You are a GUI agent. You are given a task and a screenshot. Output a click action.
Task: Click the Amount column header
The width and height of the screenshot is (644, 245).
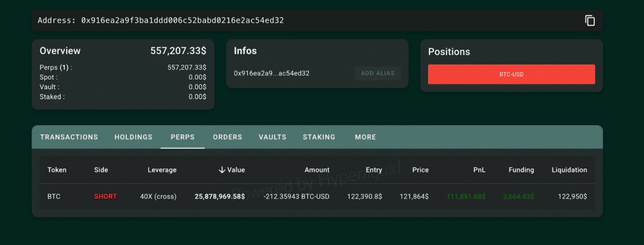point(317,170)
